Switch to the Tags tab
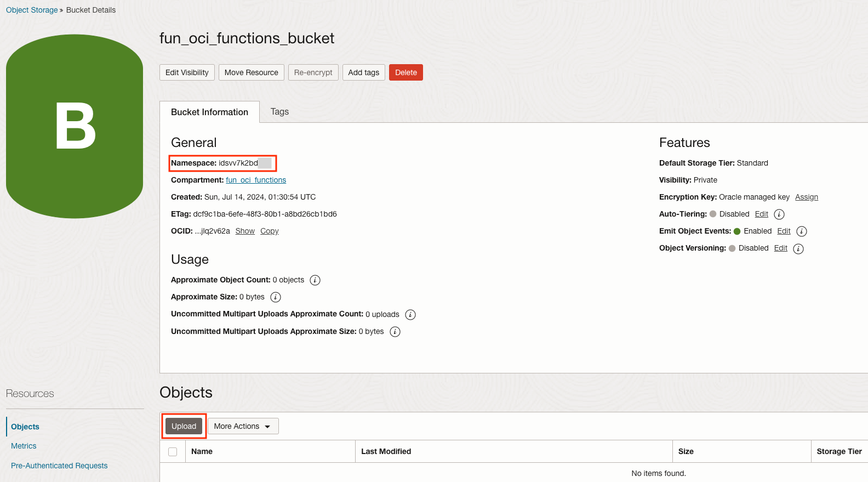The height and width of the screenshot is (482, 868). 279,112
